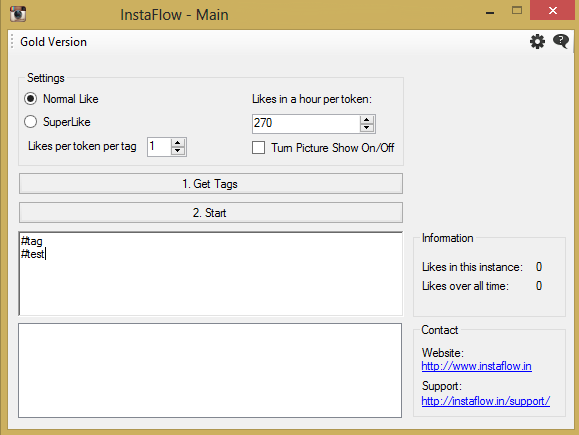
Task: Open help via the question bubble icon
Action: [561, 41]
